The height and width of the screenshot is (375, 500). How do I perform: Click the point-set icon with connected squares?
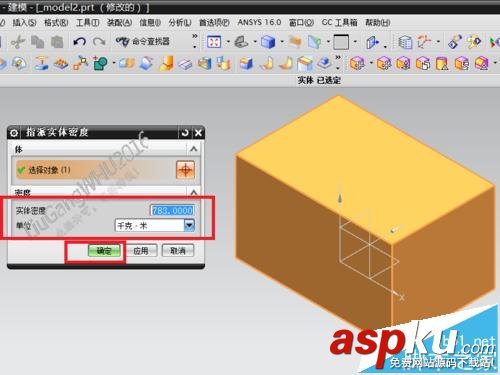[x=81, y=63]
